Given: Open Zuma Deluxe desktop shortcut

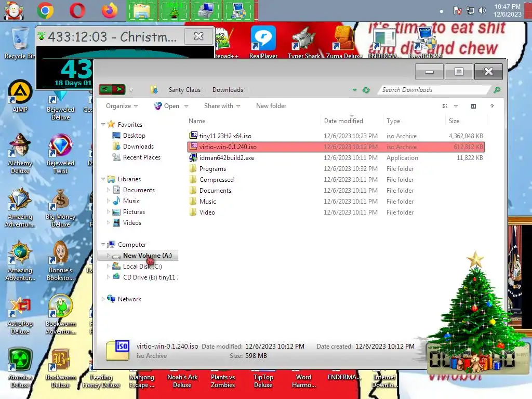Looking at the screenshot, I should click(x=344, y=42).
